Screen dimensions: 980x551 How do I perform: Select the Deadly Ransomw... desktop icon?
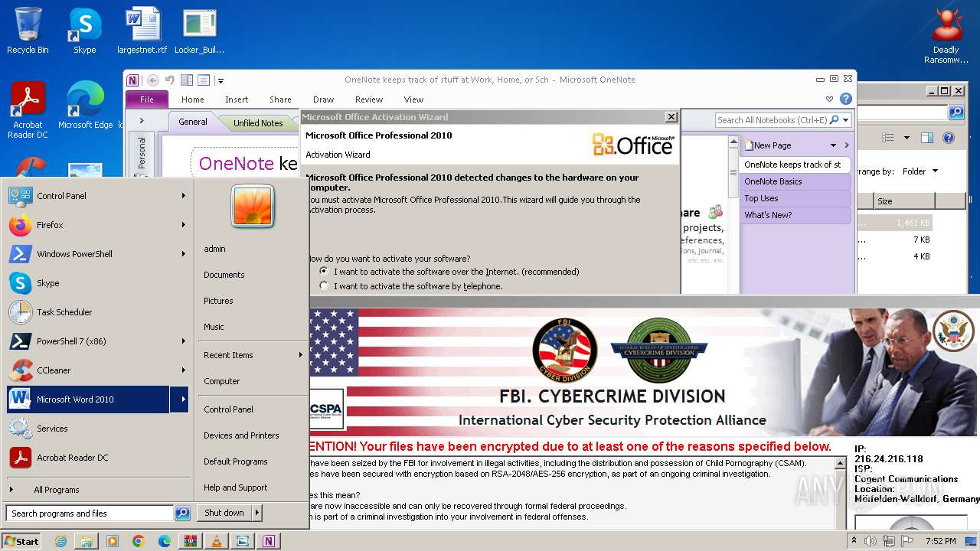point(946,36)
